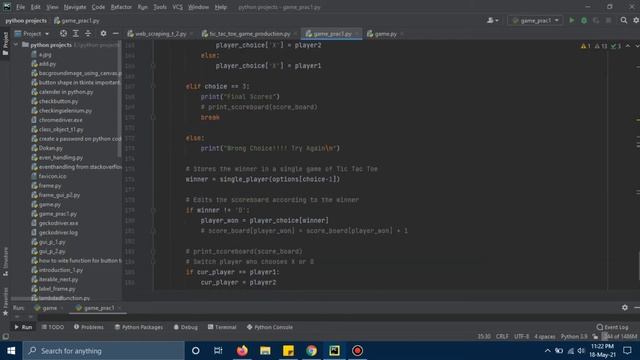This screenshot has width=640, height=360.
Task: Open Python Packages tool window
Action: (139, 327)
